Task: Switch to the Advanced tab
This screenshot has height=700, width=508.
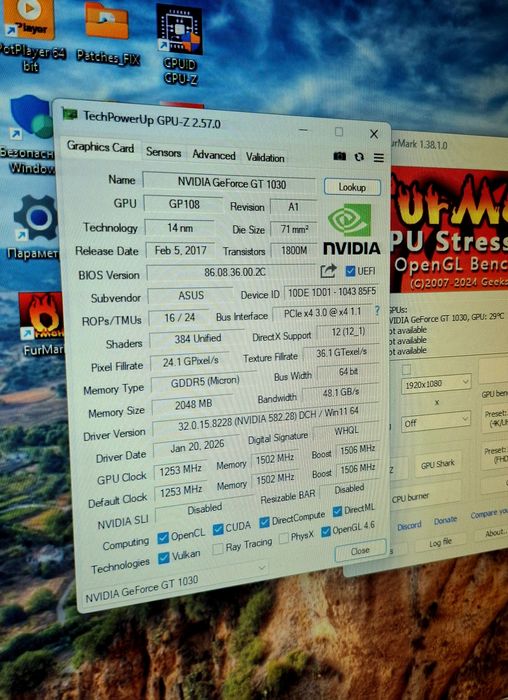Action: point(214,155)
